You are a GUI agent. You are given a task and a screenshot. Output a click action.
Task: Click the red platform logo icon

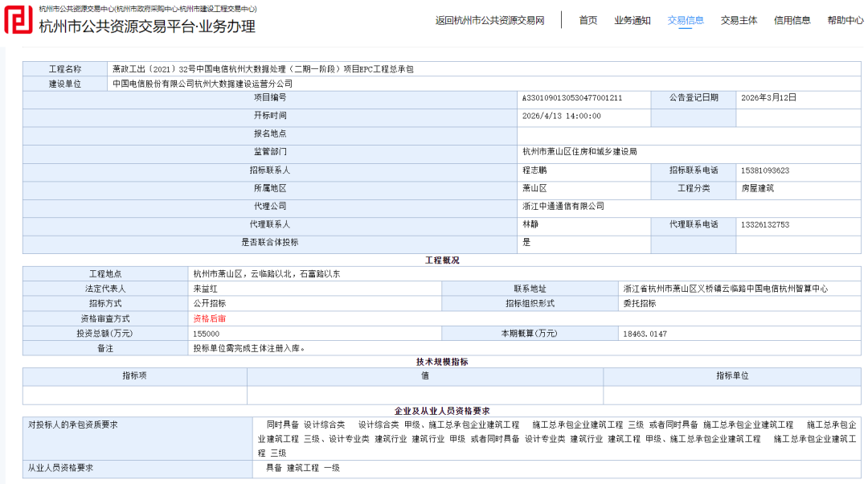click(x=18, y=19)
